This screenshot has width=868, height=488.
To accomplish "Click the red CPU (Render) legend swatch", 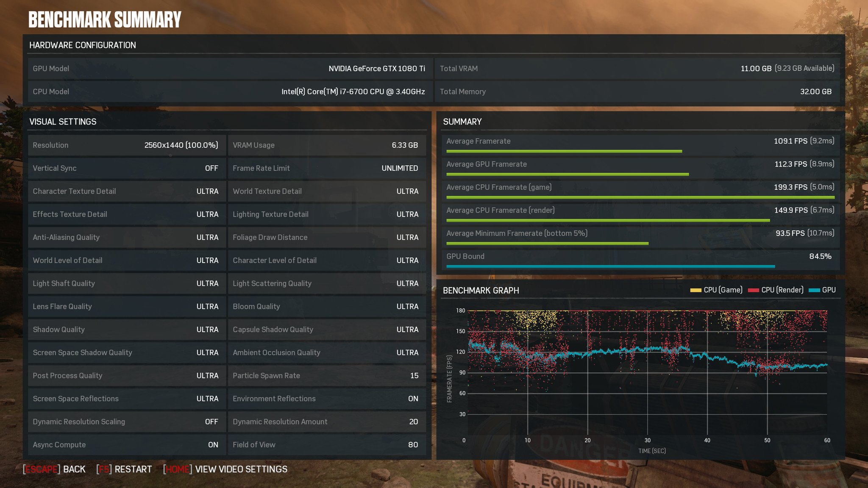I will click(x=753, y=290).
